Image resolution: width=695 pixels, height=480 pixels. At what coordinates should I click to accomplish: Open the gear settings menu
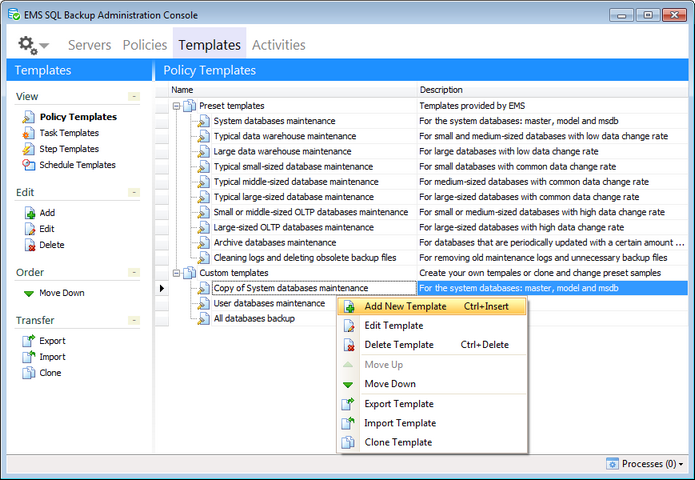tap(27, 45)
